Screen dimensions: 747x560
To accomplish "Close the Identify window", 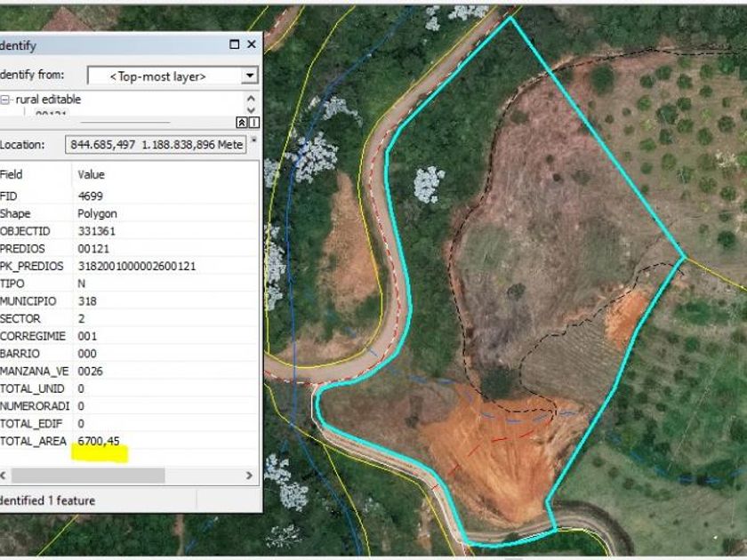I will 252,44.
